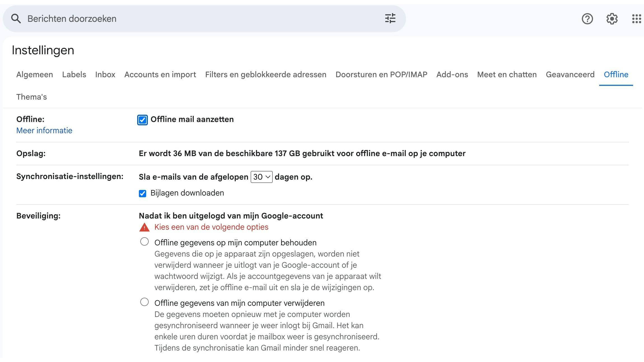
Task: Click the search magnifier icon
Action: [x=16, y=19]
